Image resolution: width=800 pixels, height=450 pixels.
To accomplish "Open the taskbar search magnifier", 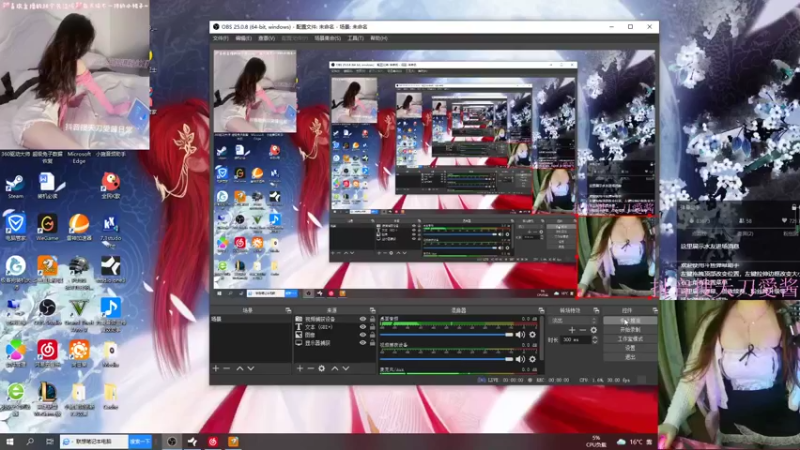I will point(30,442).
